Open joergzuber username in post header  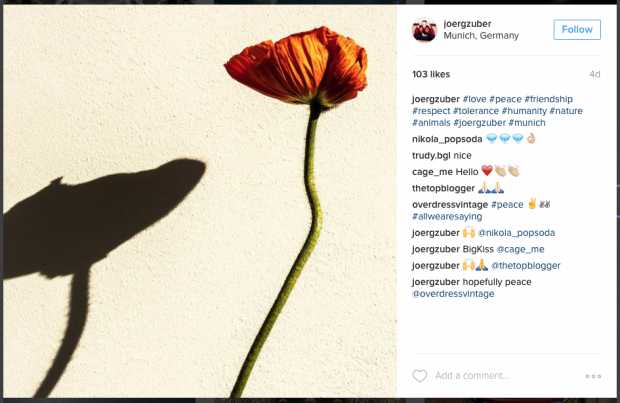(467, 24)
